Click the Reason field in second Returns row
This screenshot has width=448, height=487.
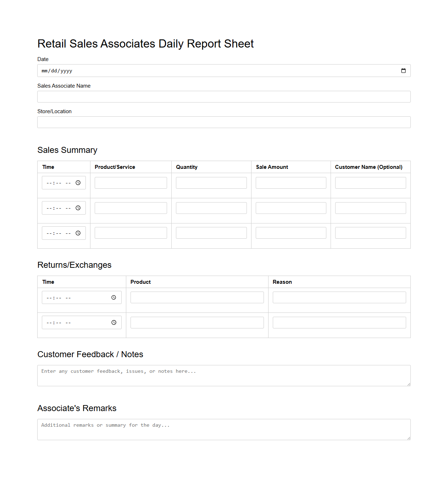[x=339, y=322]
